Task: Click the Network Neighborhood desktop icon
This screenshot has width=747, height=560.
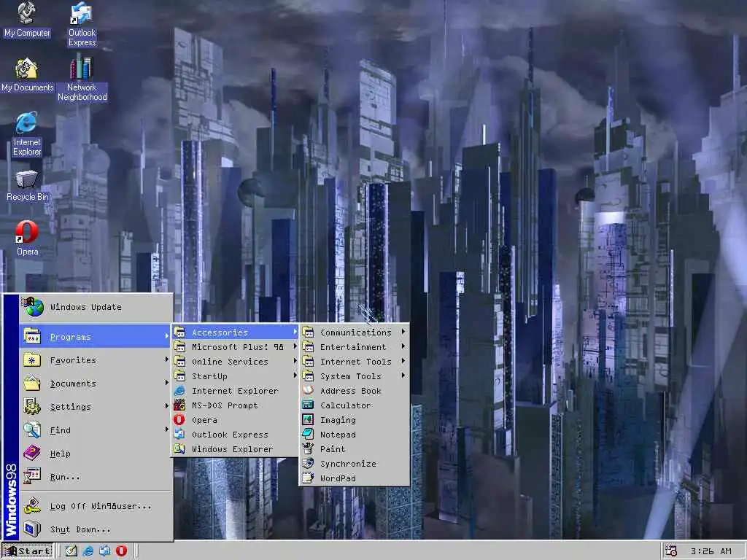Action: (82, 78)
